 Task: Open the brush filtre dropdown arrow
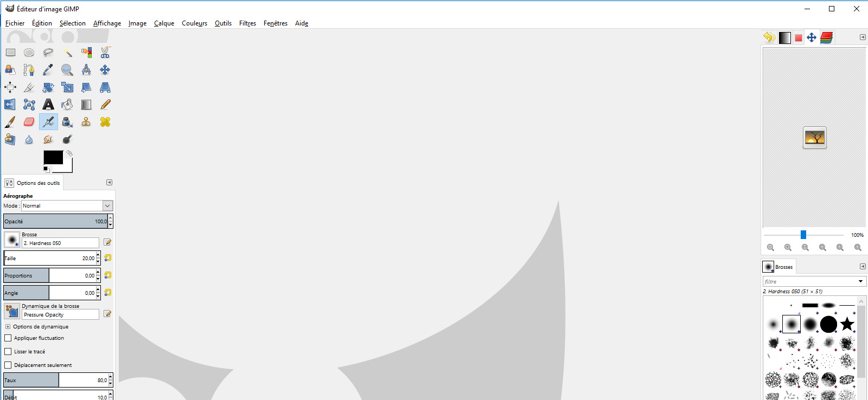click(x=860, y=281)
